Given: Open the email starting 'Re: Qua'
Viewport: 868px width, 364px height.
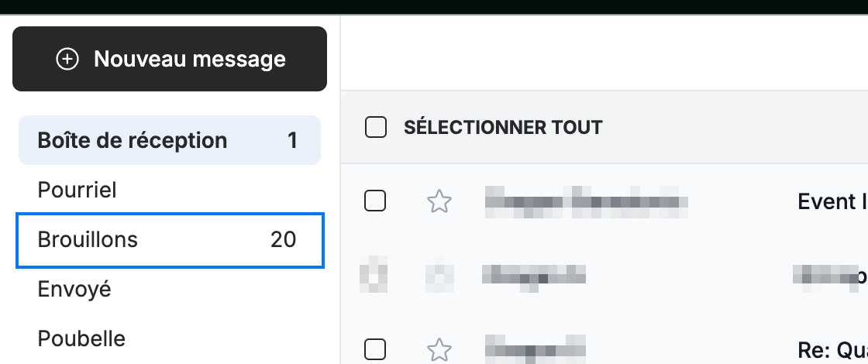Looking at the screenshot, I should click(x=832, y=349).
